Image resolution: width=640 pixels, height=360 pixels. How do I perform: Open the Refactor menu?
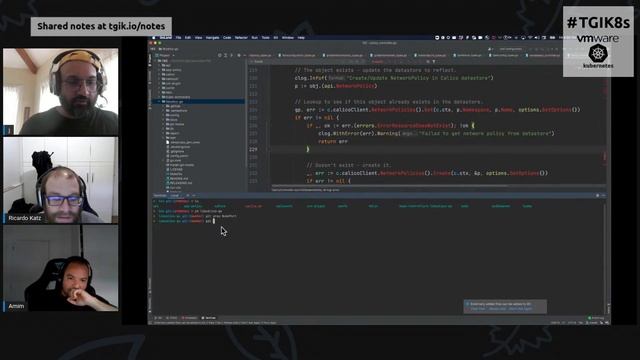241,38
